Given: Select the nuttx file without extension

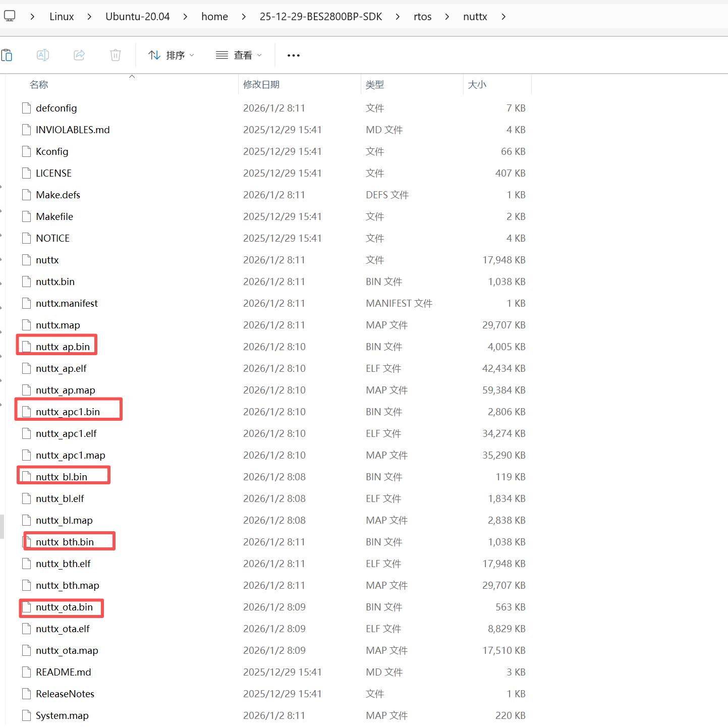Looking at the screenshot, I should point(47,260).
